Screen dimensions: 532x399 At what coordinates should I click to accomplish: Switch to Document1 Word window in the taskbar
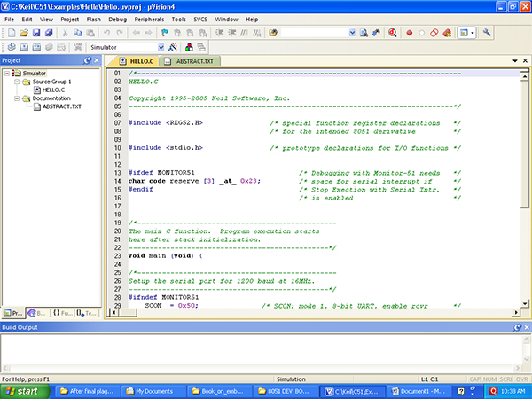pyautogui.click(x=419, y=391)
